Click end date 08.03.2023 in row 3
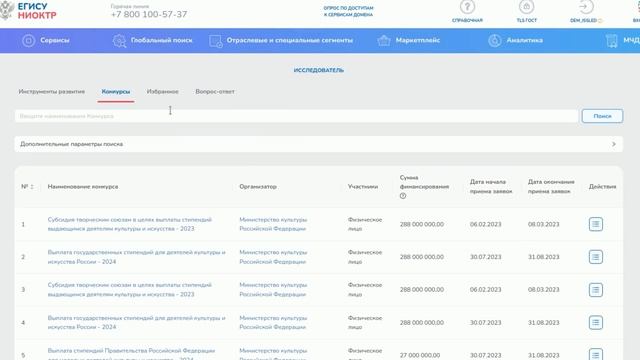Image resolution: width=640 pixels, height=360 pixels. [x=543, y=290]
